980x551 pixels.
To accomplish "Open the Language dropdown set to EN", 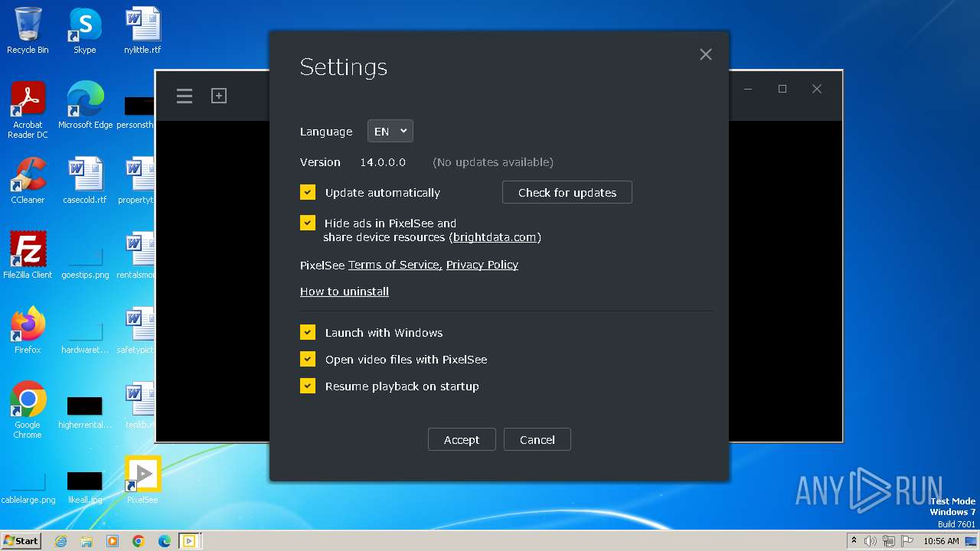I will pyautogui.click(x=390, y=132).
